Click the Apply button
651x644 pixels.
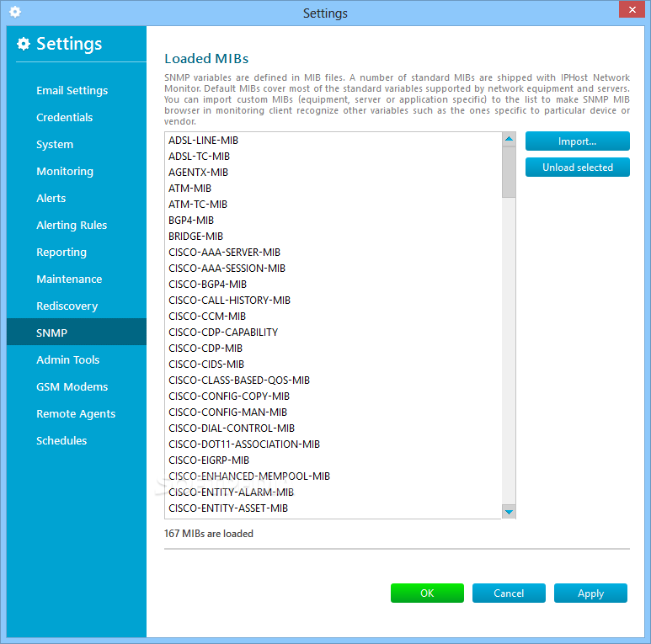[590, 593]
